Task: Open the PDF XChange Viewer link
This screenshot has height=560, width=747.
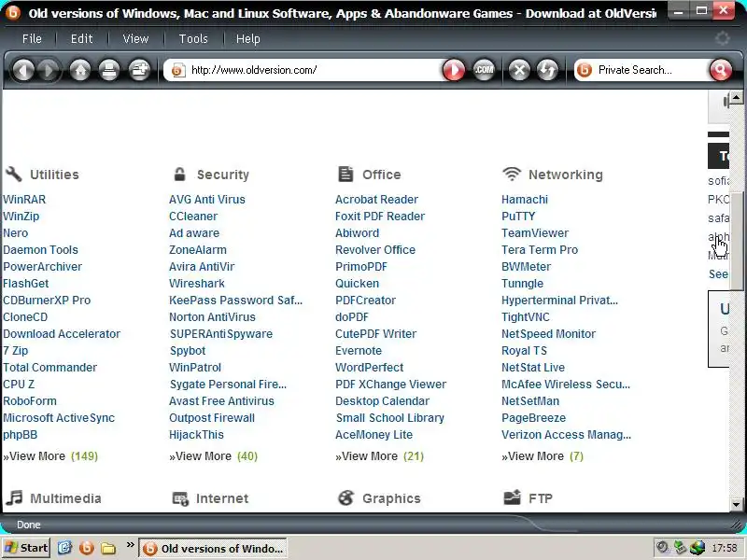Action: pyautogui.click(x=390, y=385)
